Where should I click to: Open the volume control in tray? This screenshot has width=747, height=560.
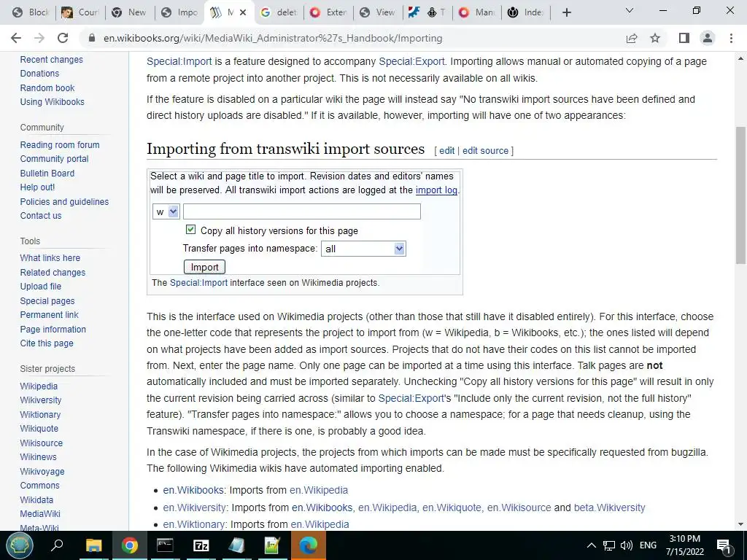627,545
